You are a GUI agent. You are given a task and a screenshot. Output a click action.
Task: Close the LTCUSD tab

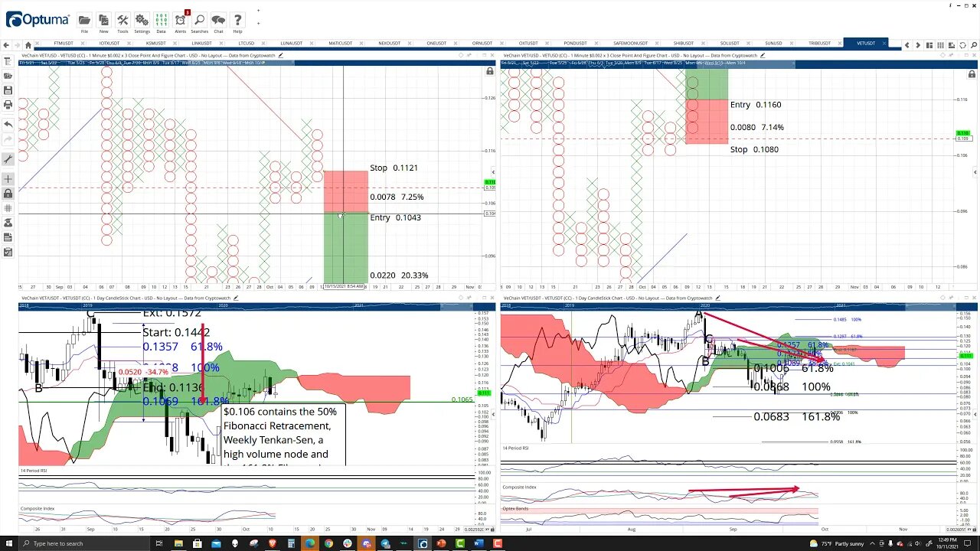point(264,44)
